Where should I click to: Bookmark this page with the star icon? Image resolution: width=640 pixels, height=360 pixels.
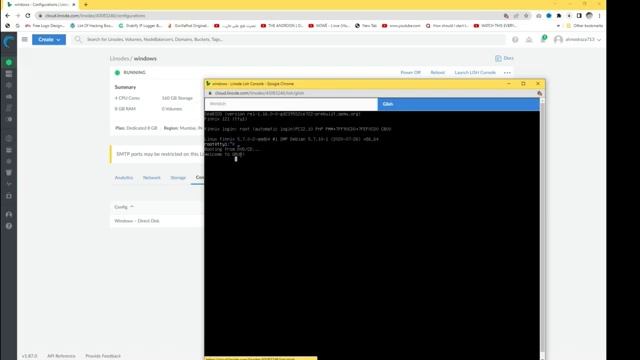click(526, 16)
